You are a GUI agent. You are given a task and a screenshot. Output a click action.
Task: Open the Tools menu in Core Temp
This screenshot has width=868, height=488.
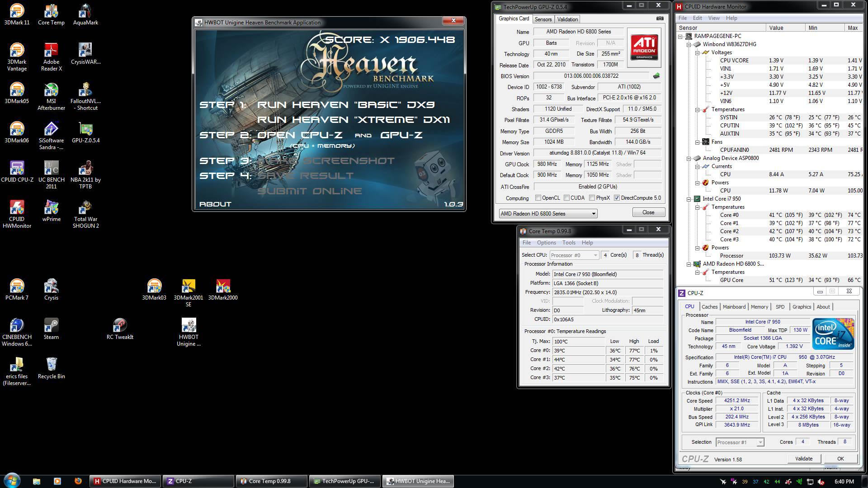pos(569,243)
